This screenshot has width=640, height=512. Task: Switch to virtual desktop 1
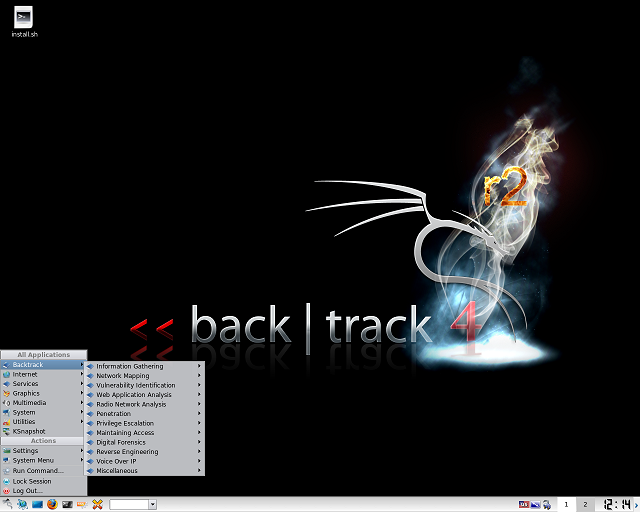[566, 505]
